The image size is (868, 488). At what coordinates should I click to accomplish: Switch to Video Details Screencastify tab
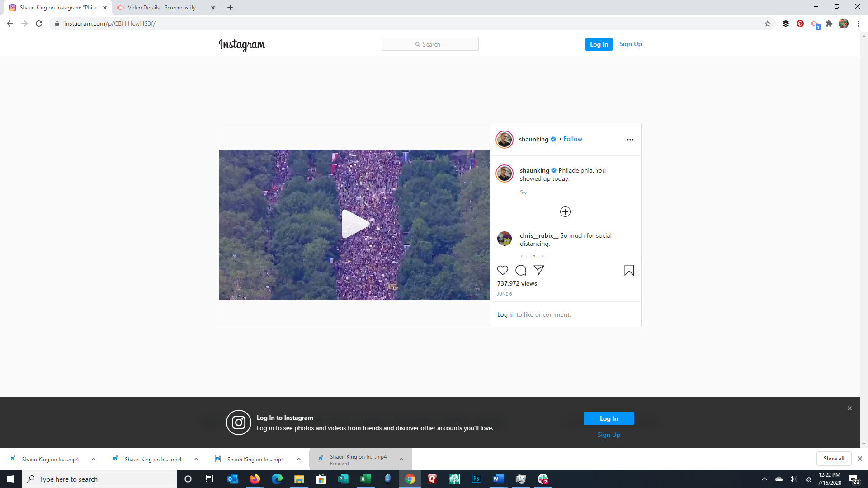(162, 8)
